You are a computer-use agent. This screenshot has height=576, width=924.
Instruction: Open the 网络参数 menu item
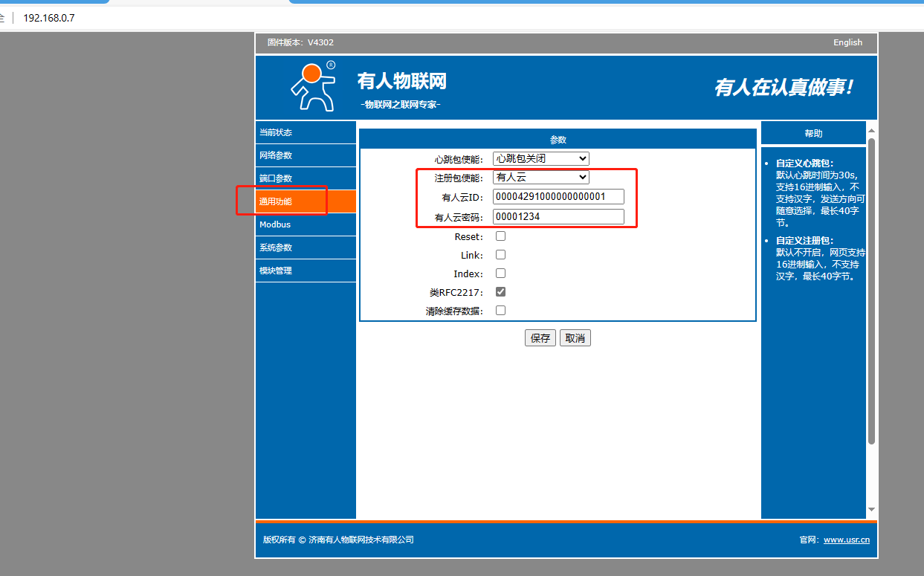tap(306, 155)
